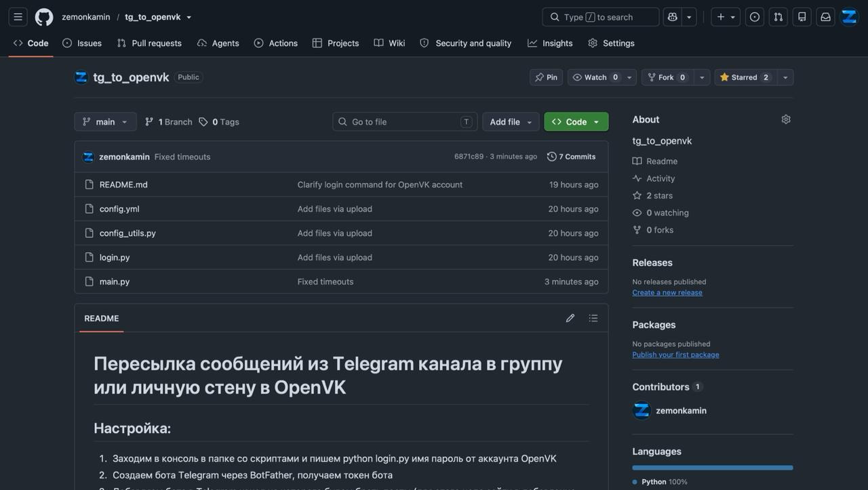
Task: Open the main branch selector dropdown
Action: pyautogui.click(x=105, y=122)
